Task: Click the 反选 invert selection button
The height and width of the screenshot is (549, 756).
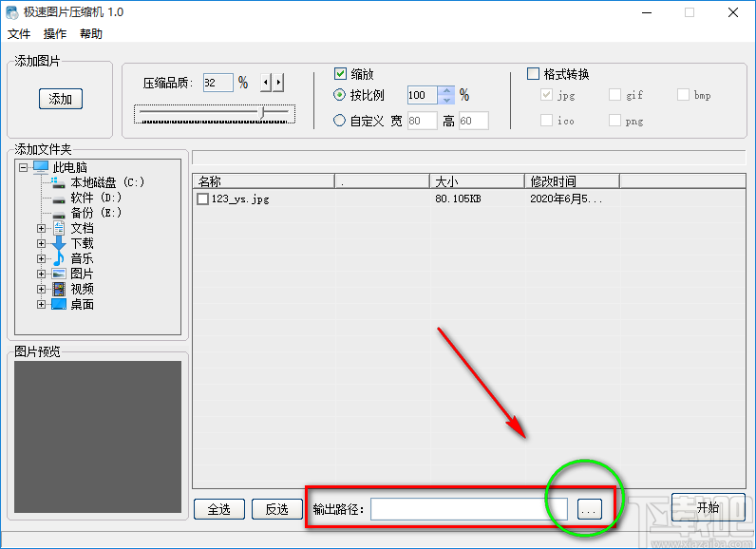Action: point(277,509)
